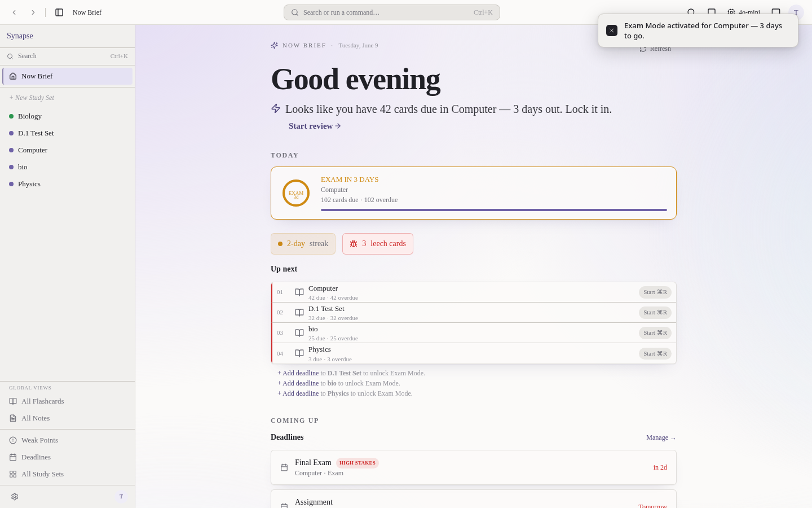Click the lightning bolt icon by summary
The width and height of the screenshot is (812, 508).
[276, 108]
